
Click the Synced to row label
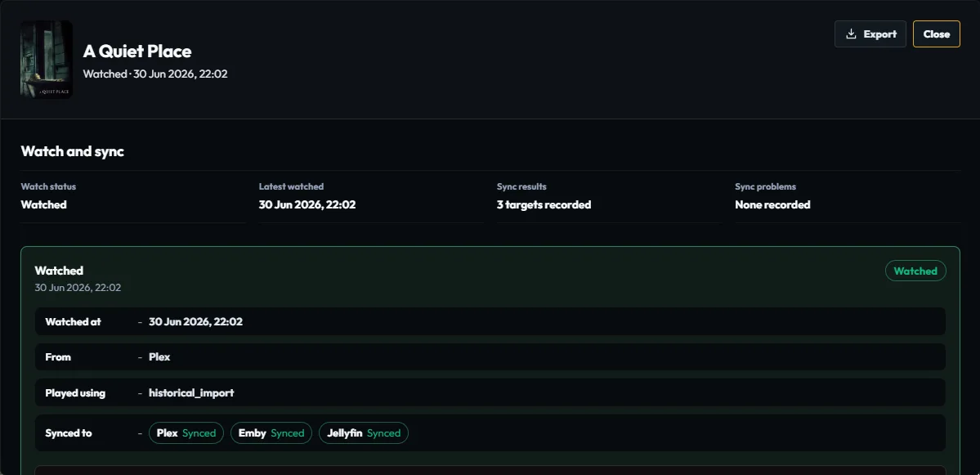tap(69, 433)
